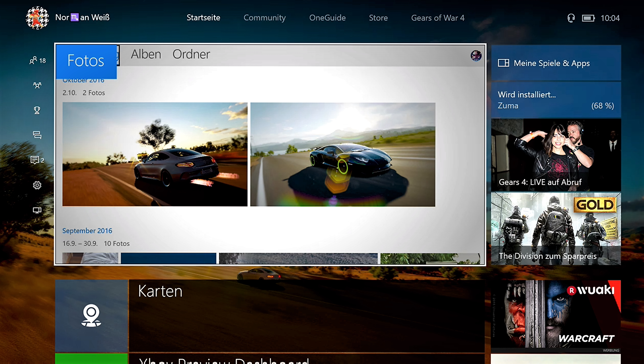Screen dimensions: 644x364
Task: Open Community from the top navigation
Action: coord(264,18)
